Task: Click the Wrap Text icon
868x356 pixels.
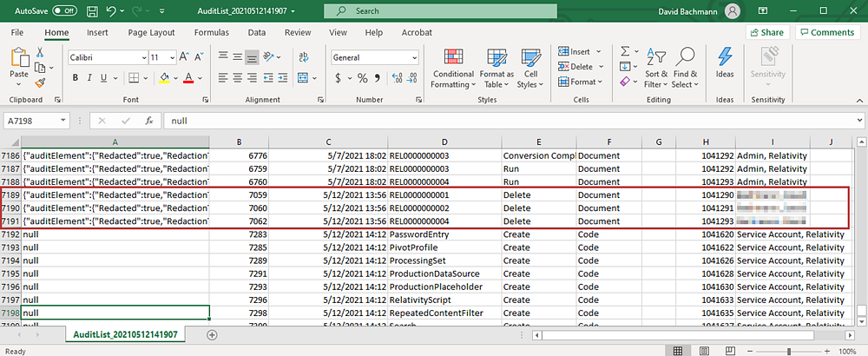Action: (303, 56)
